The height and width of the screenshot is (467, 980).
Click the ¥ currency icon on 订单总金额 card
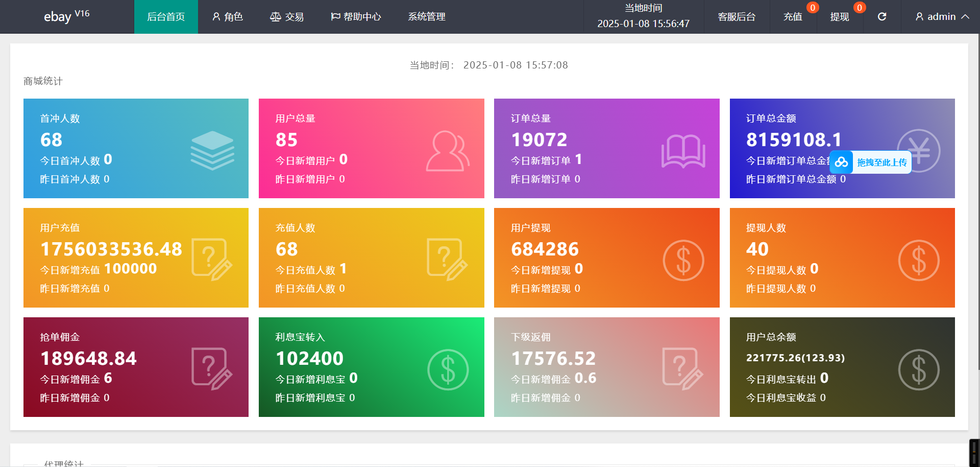pyautogui.click(x=919, y=151)
